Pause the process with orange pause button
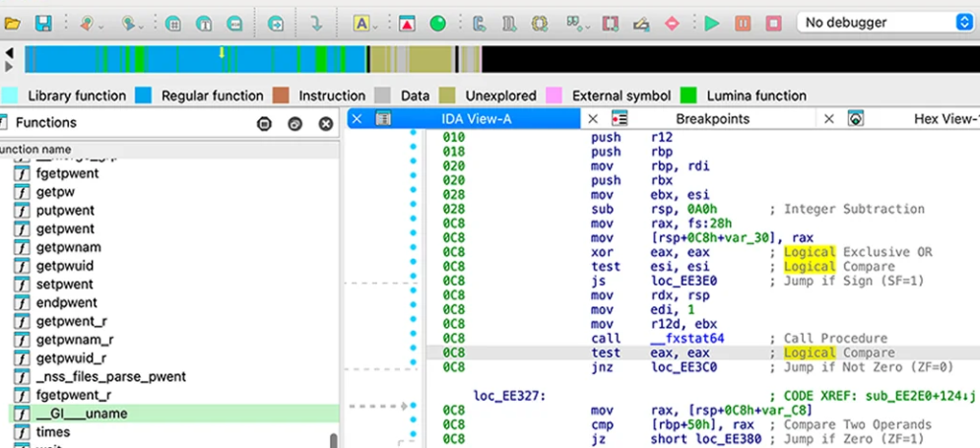 click(x=743, y=22)
